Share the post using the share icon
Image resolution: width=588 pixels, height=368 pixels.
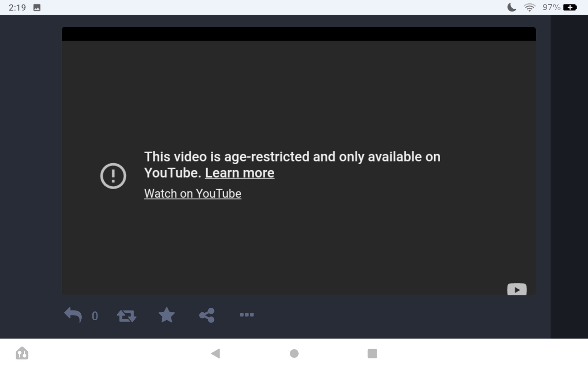[207, 315]
